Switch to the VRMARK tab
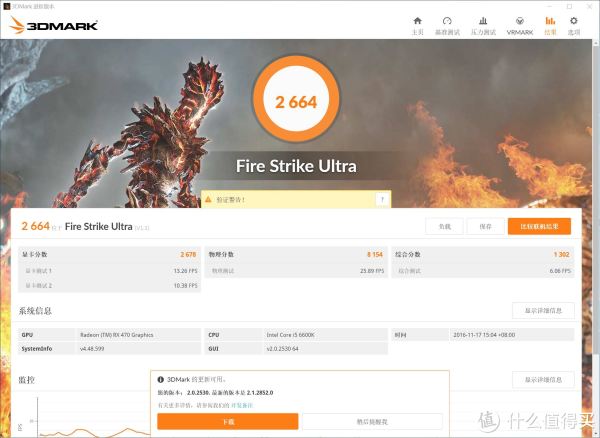Viewport: 600px width, 438px height. 520,26
